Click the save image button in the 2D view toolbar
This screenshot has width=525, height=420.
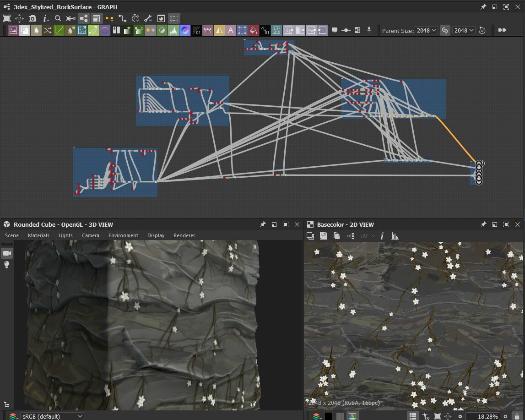pyautogui.click(x=323, y=236)
